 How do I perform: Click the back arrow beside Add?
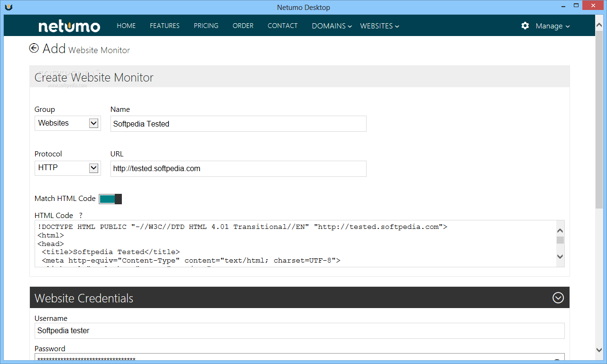(34, 48)
